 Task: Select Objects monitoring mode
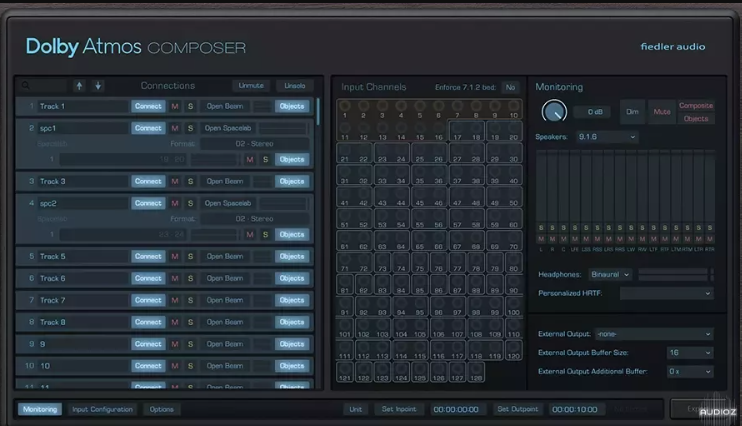[x=696, y=118]
